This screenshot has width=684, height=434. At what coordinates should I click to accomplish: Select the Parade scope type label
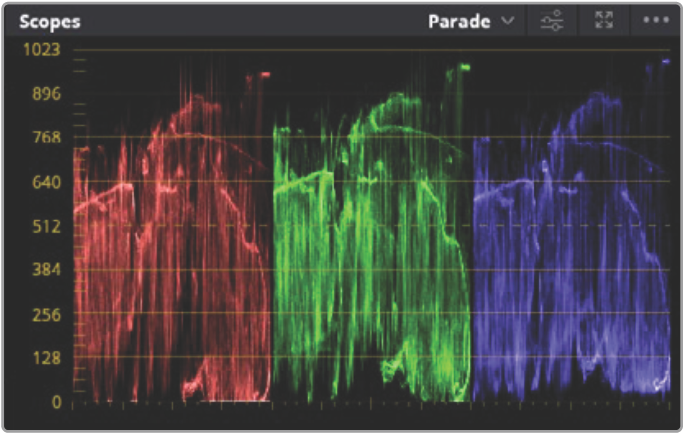pyautogui.click(x=460, y=21)
